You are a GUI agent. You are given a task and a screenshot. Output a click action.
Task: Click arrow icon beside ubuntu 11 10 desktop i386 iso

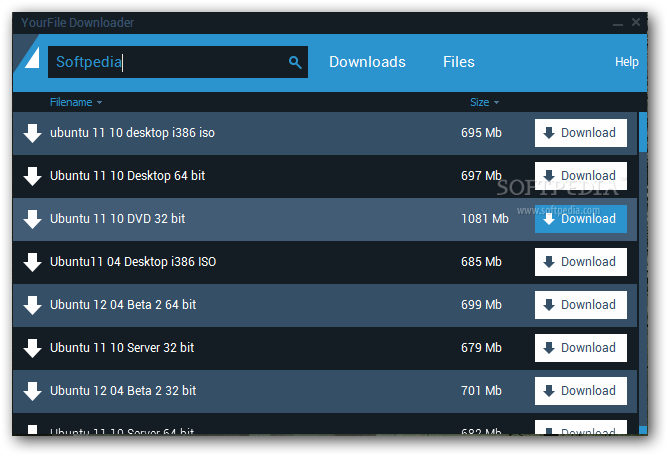tap(32, 133)
